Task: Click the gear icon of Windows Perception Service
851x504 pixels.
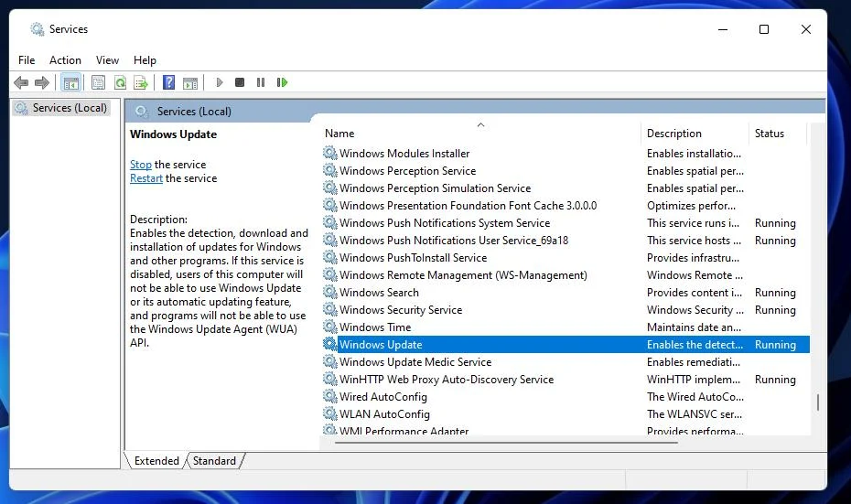Action: [330, 170]
